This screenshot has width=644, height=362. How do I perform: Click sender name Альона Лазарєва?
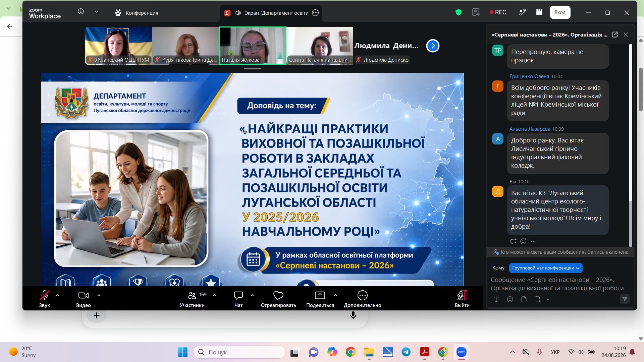[x=530, y=129]
